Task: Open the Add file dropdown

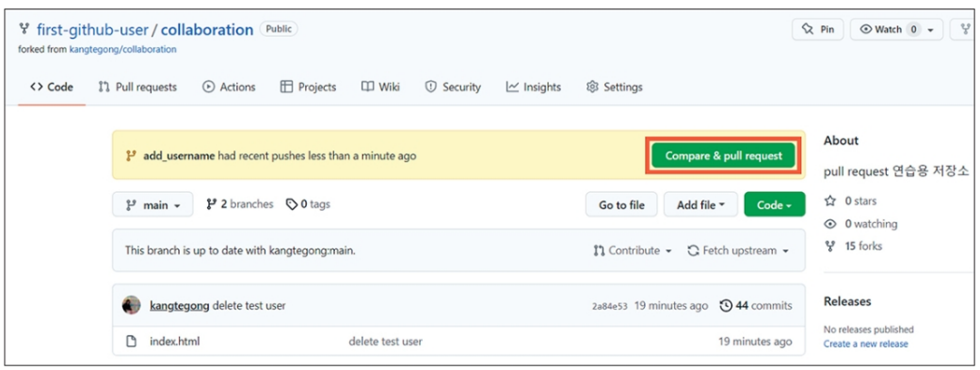Action: pyautogui.click(x=700, y=204)
